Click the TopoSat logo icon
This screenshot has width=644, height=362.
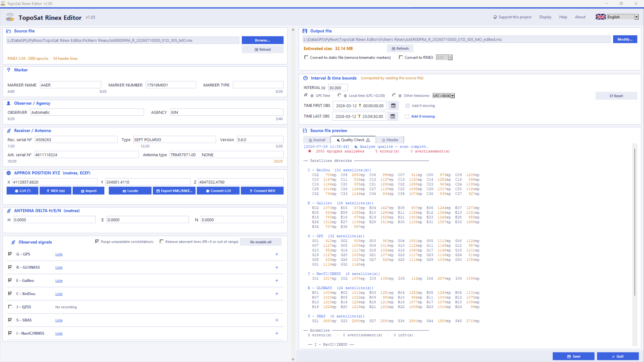pyautogui.click(x=10, y=17)
